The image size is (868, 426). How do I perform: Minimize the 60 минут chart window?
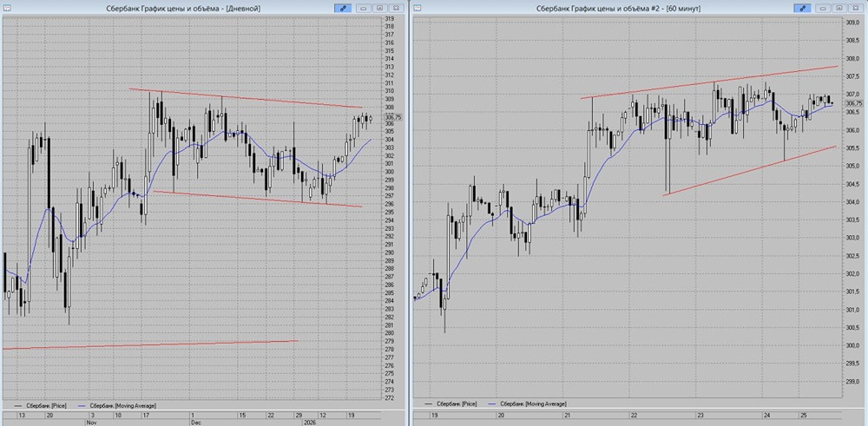pos(824,8)
